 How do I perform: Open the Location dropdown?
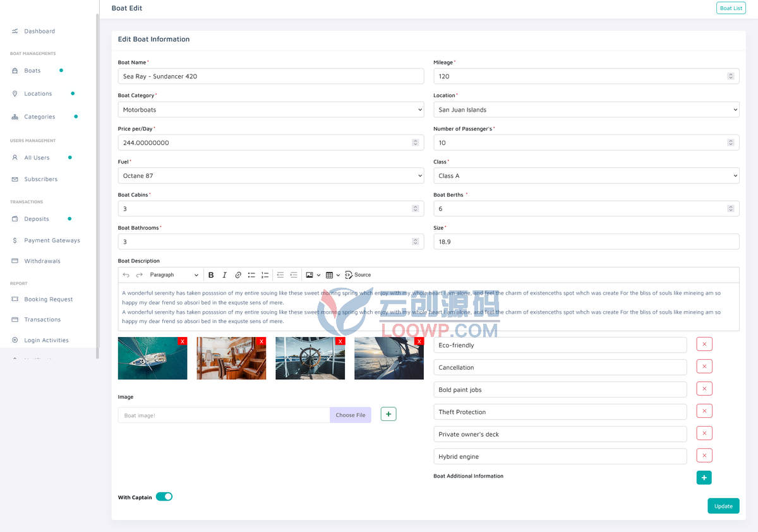(x=586, y=110)
